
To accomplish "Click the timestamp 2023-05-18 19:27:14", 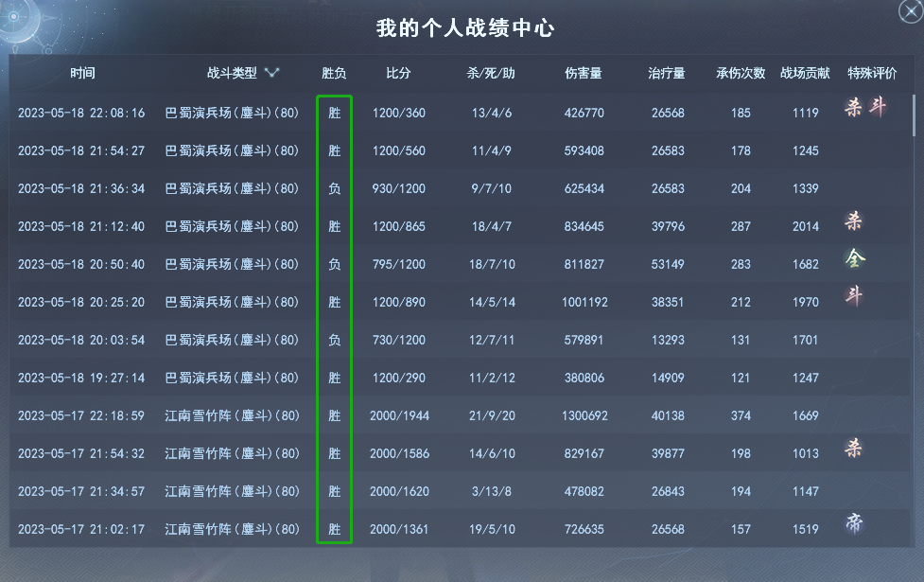I will [x=81, y=378].
